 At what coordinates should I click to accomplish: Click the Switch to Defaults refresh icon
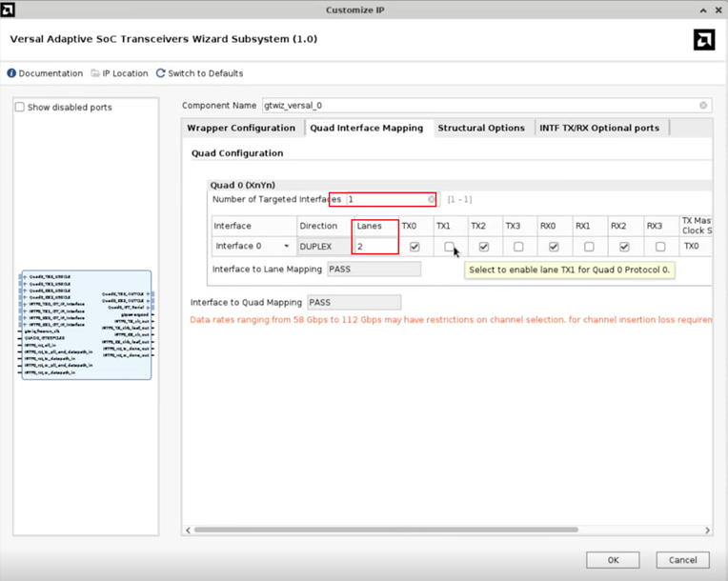[x=161, y=73]
